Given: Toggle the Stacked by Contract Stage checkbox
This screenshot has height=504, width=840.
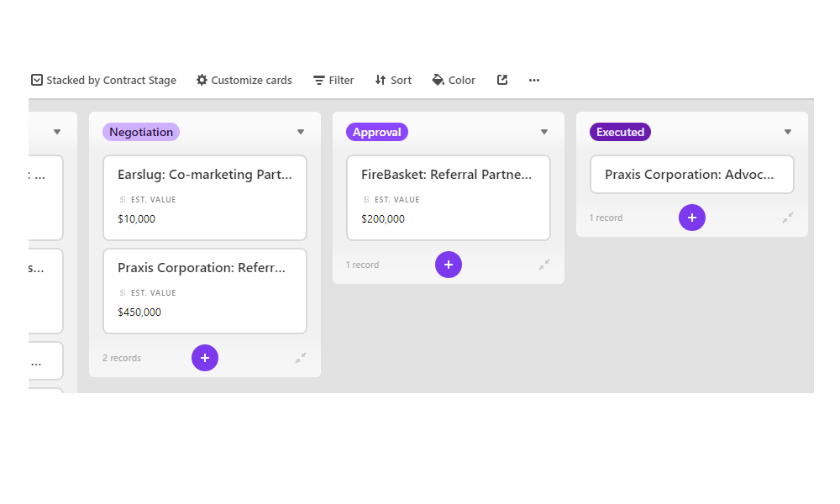Looking at the screenshot, I should click(36, 80).
